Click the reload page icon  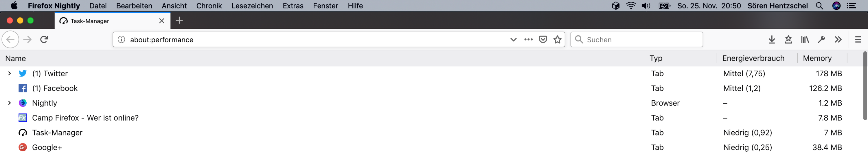(x=44, y=39)
